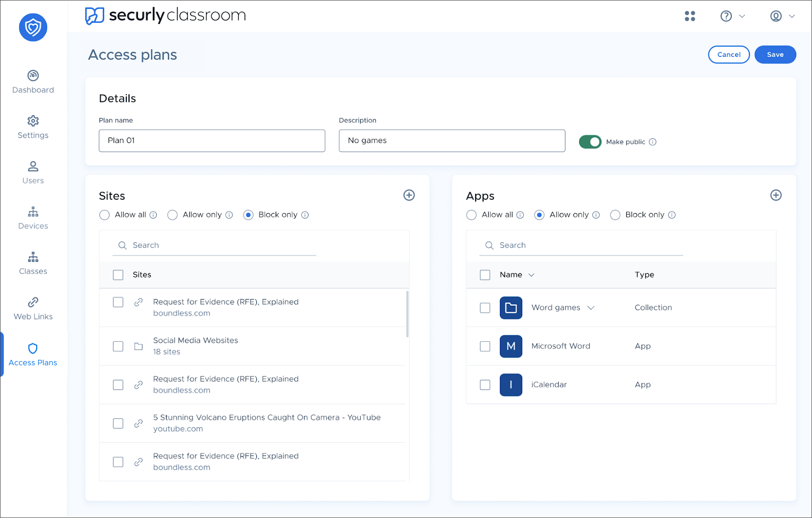Check the Social Media Websites checkbox
The width and height of the screenshot is (812, 518).
click(118, 346)
